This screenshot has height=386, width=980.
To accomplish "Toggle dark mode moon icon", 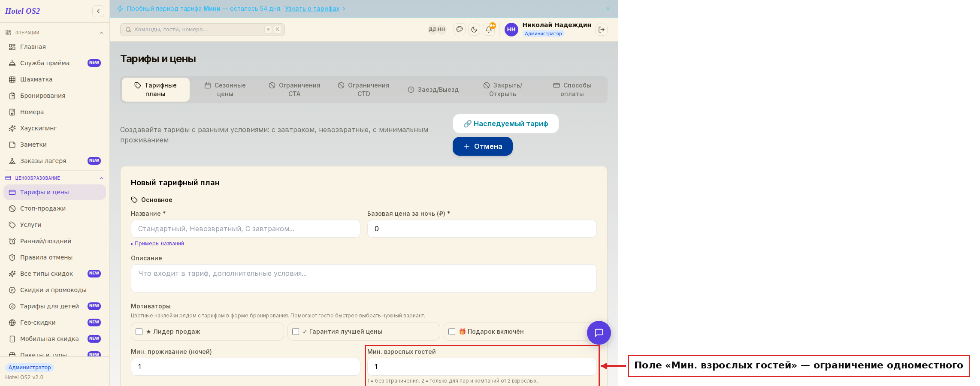I will pos(474,30).
